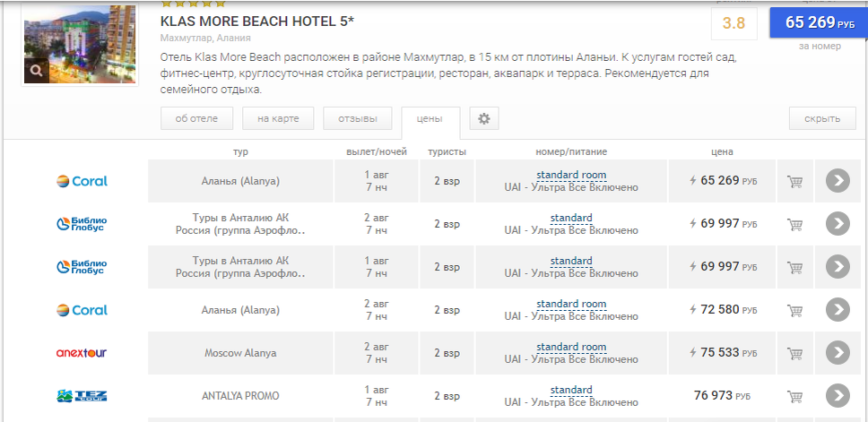
Task: Open 'standard room' link in first Coral row
Action: coord(571,176)
